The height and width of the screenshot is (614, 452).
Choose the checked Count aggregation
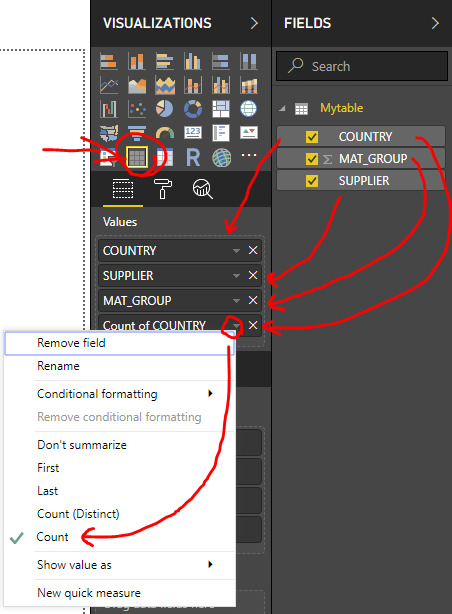[x=120, y=537]
